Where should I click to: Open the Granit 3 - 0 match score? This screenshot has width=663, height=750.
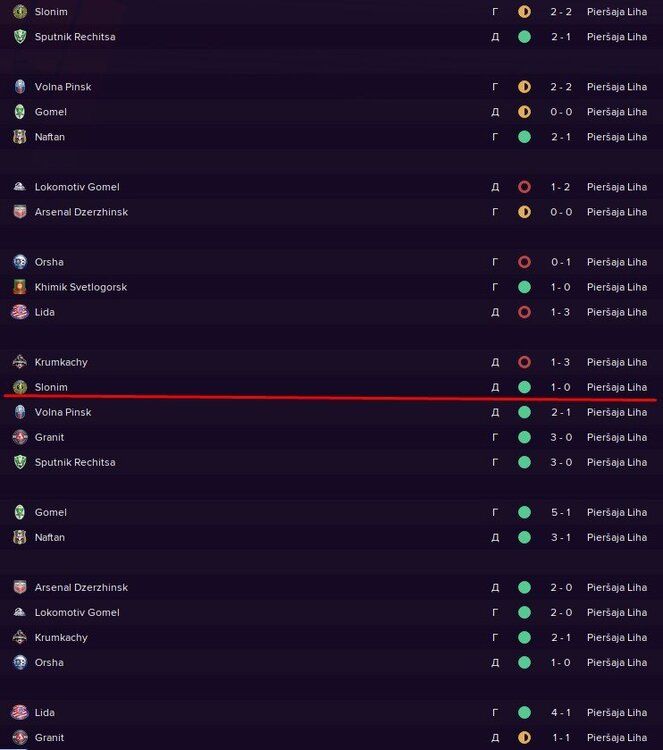(560, 437)
